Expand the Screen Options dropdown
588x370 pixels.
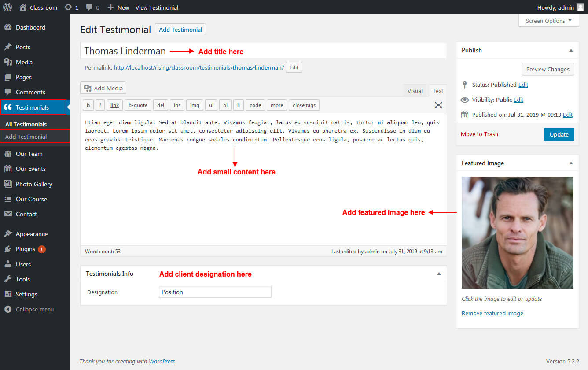(x=548, y=21)
